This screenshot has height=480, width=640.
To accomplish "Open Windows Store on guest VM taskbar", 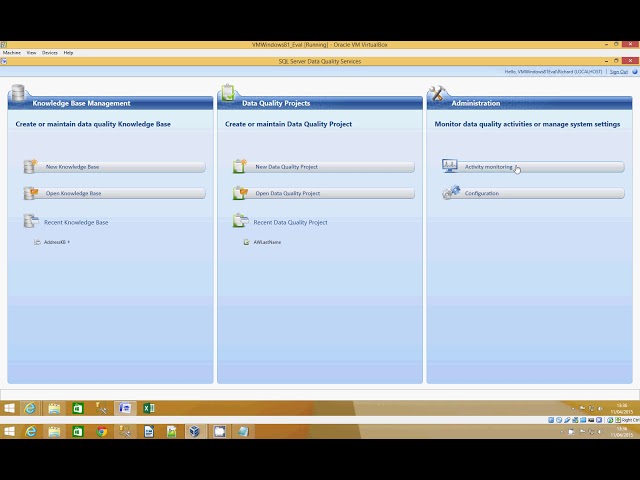I will coord(78,408).
